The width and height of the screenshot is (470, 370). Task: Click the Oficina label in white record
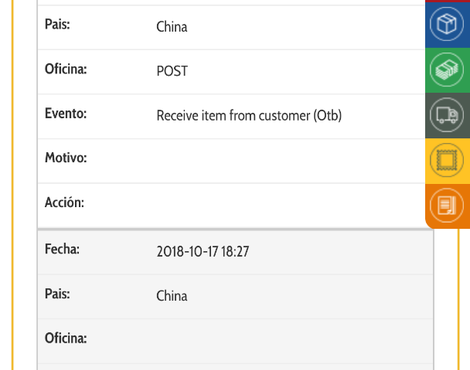pos(66,69)
